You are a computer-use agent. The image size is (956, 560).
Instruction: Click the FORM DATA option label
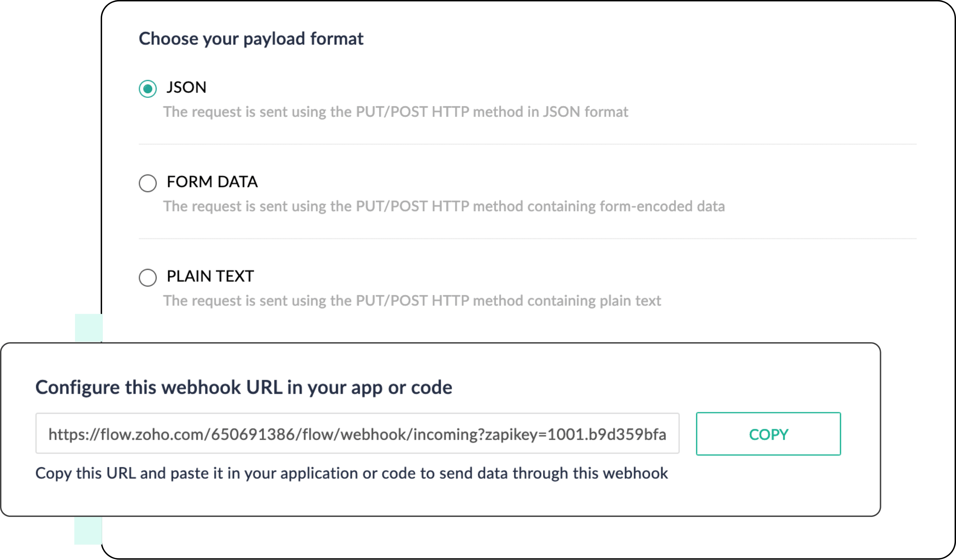pos(212,182)
